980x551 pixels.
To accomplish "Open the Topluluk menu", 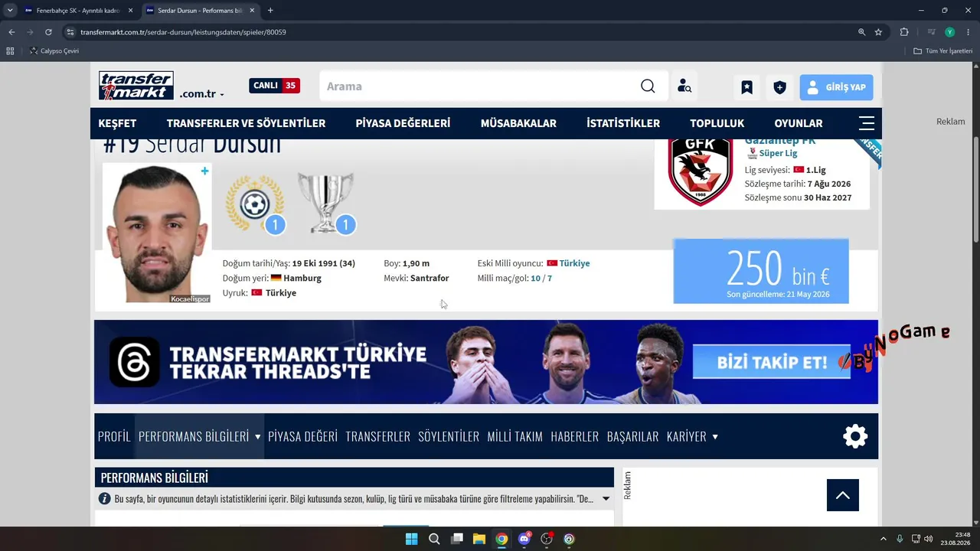I will point(717,123).
